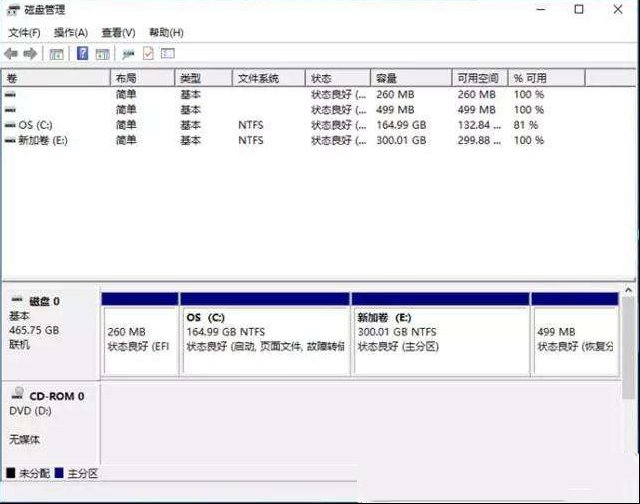This screenshot has width=640, height=504.
Task: Open the 帮助(H) menu
Action: click(x=166, y=33)
